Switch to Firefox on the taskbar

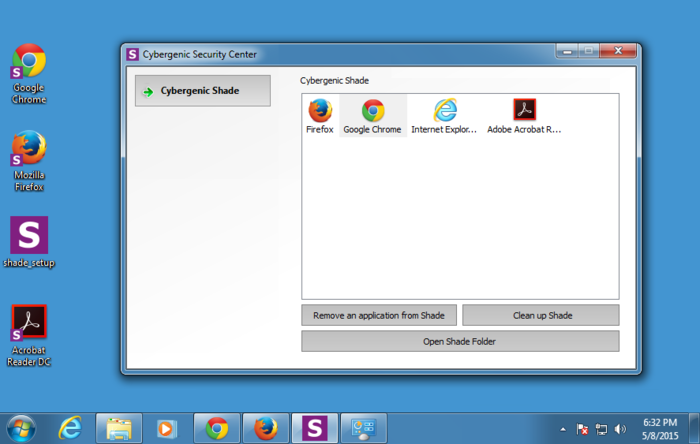click(266, 428)
